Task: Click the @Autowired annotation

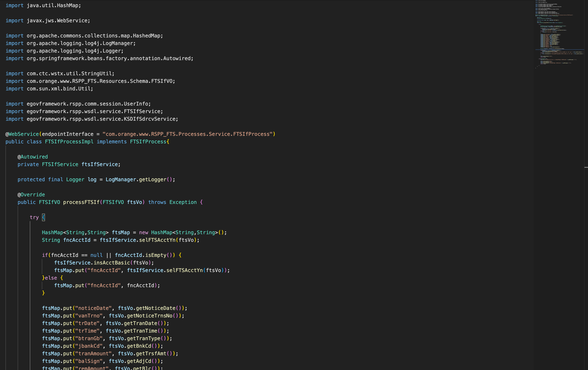Action: pyautogui.click(x=33, y=157)
